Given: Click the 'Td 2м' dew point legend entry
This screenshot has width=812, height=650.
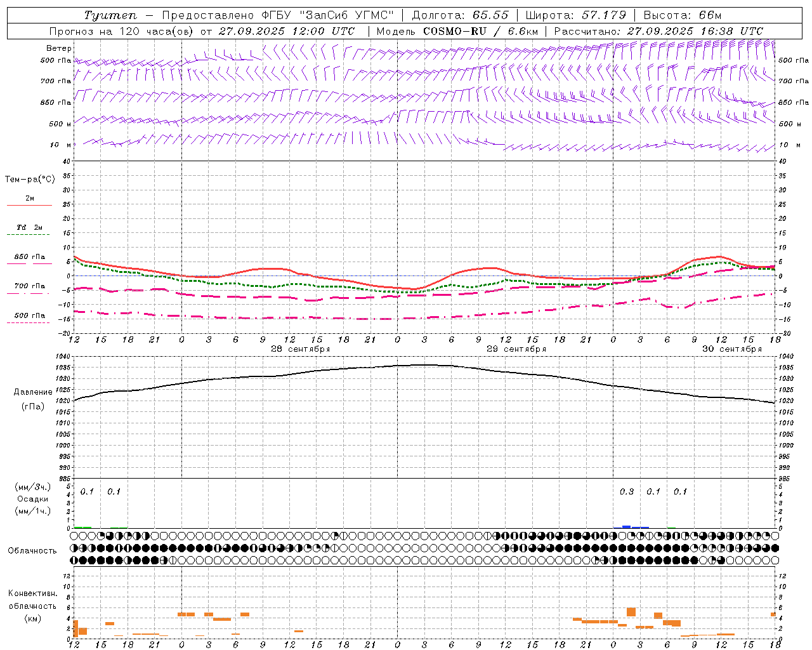Looking at the screenshot, I should coord(29,227).
